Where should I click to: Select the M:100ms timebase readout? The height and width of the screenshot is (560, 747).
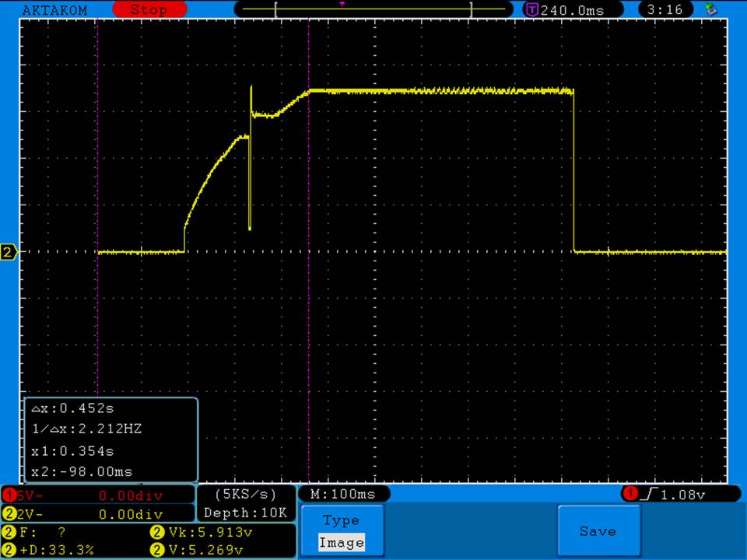coord(342,494)
